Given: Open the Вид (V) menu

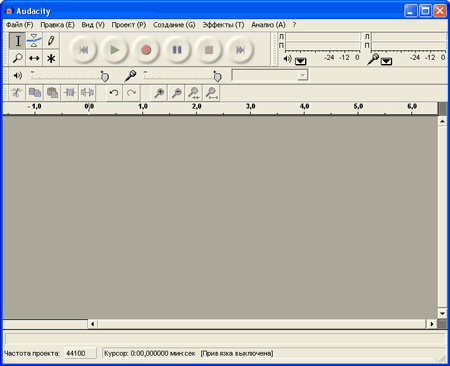Looking at the screenshot, I should (93, 25).
